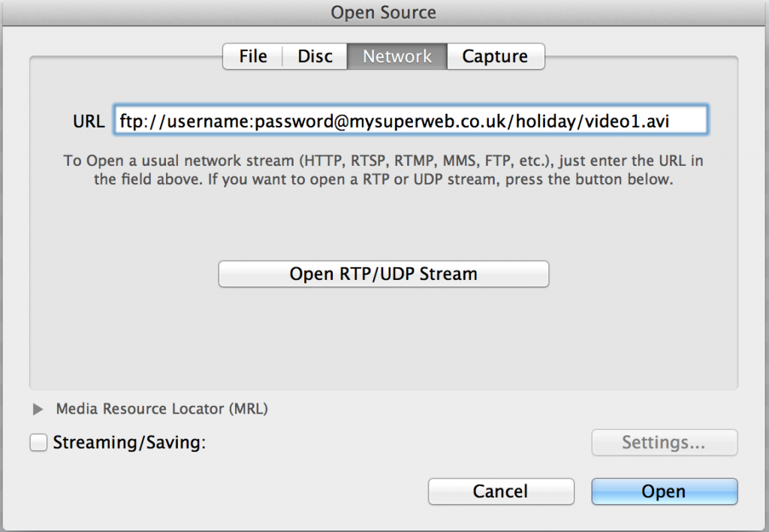Open the streaming Settings... button

(x=665, y=443)
